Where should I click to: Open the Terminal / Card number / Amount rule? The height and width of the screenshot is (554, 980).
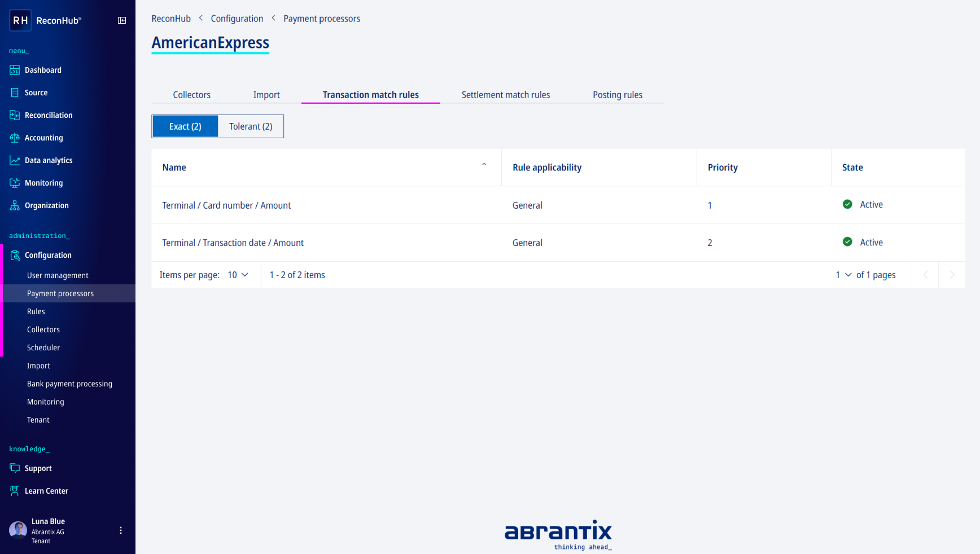[226, 205]
